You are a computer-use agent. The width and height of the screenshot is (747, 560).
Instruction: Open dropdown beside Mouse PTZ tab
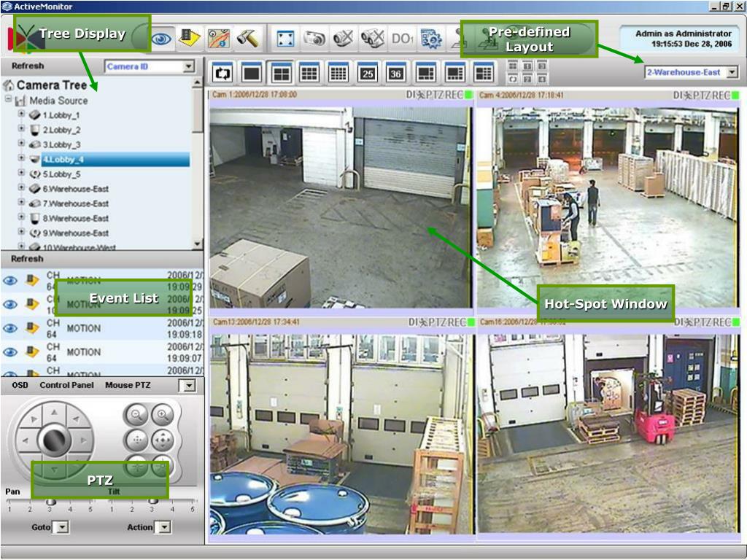(x=189, y=385)
